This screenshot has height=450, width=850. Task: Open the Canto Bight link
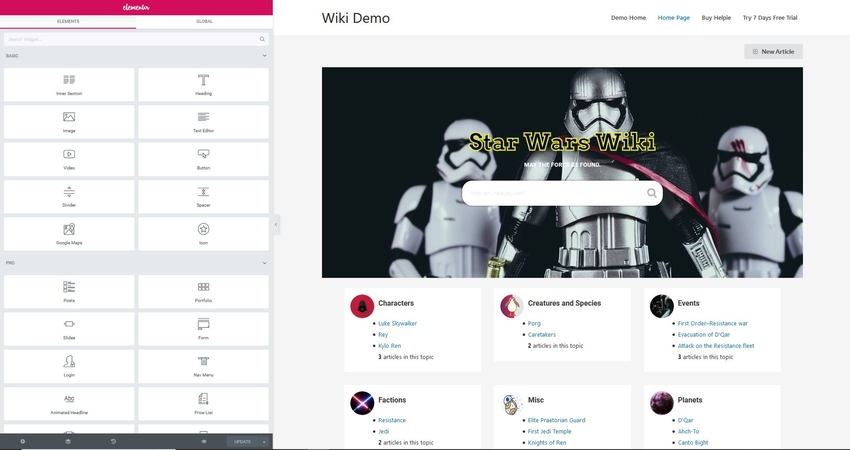[x=693, y=442]
